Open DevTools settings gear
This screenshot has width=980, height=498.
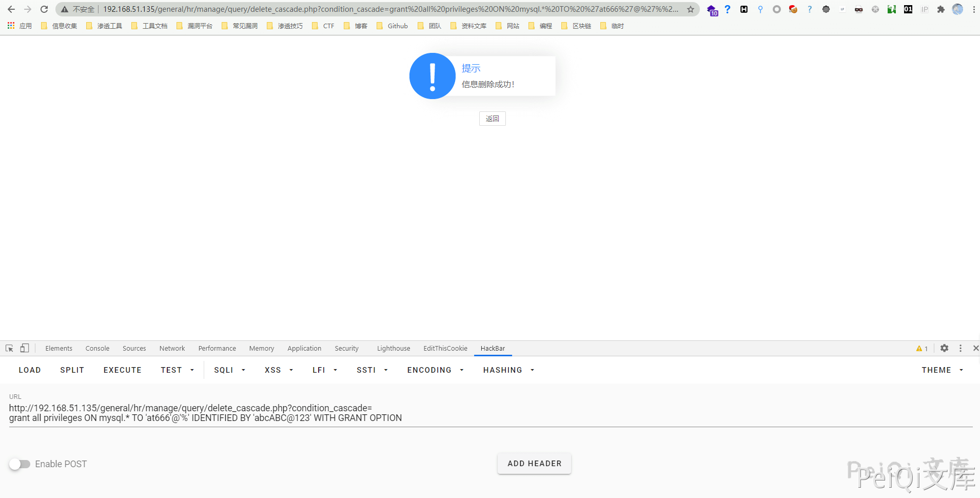pos(945,348)
